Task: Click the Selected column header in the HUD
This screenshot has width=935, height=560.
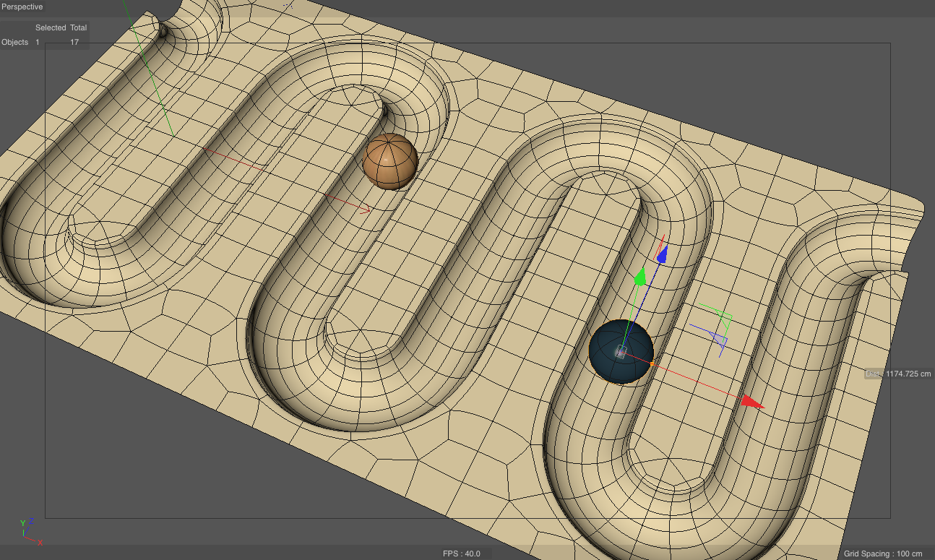Action: pyautogui.click(x=51, y=27)
